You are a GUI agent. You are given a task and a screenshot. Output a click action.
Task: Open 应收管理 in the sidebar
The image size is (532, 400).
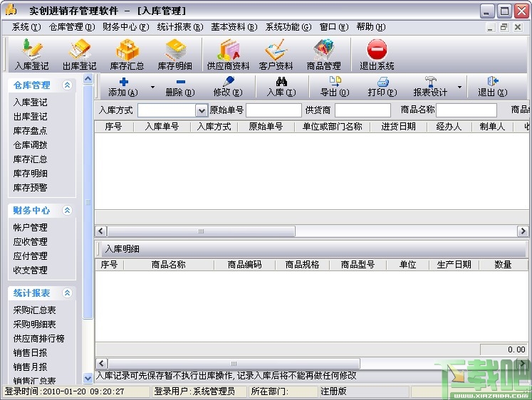(x=30, y=242)
